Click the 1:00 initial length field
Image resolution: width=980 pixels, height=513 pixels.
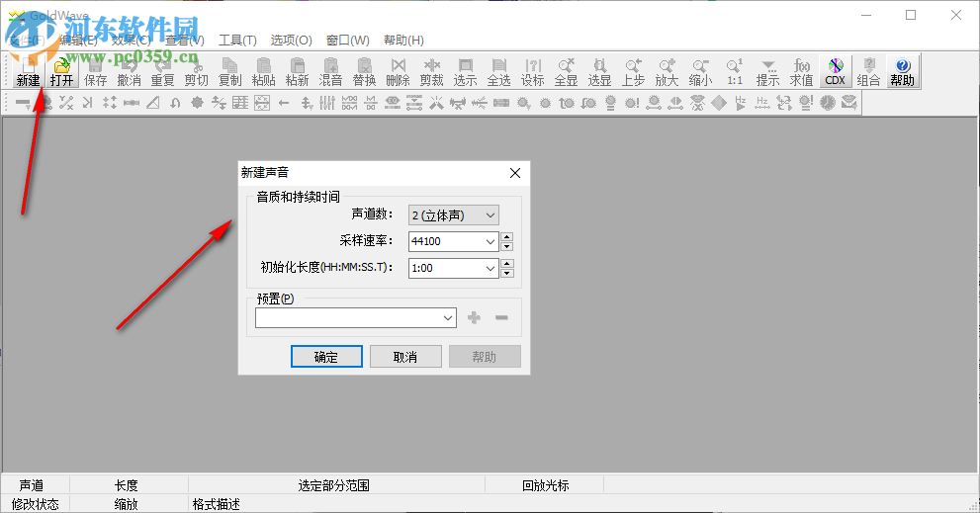click(446, 268)
